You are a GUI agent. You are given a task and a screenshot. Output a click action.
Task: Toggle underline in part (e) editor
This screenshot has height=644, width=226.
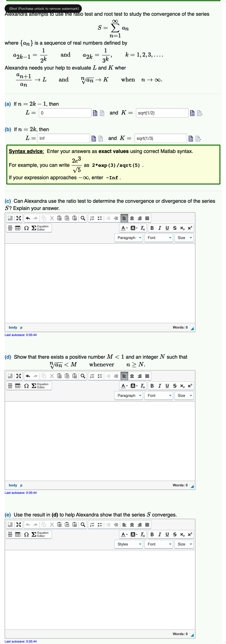point(167,534)
